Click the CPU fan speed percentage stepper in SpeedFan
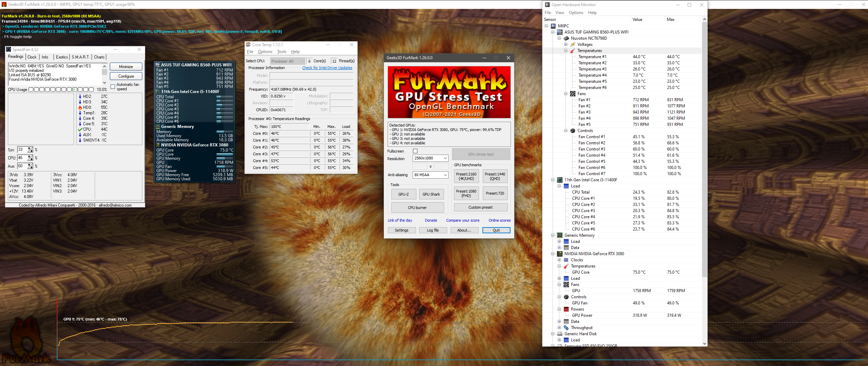 [30, 158]
